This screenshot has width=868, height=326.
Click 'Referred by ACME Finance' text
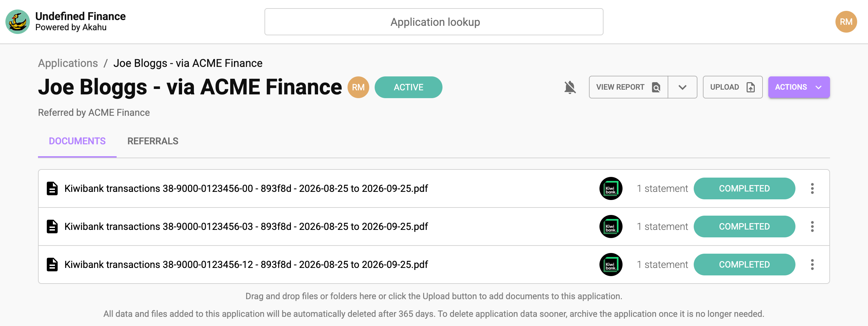click(x=94, y=113)
